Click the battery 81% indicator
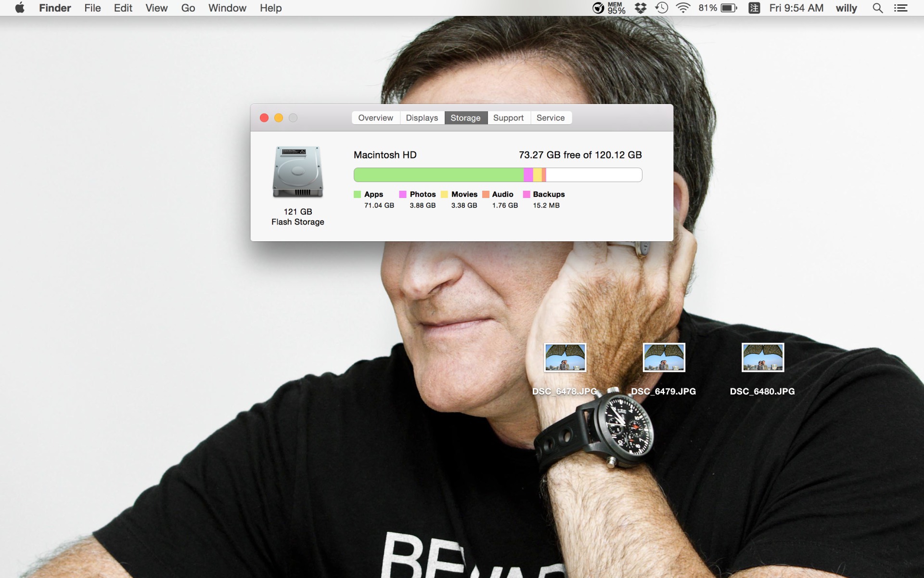 pos(718,8)
